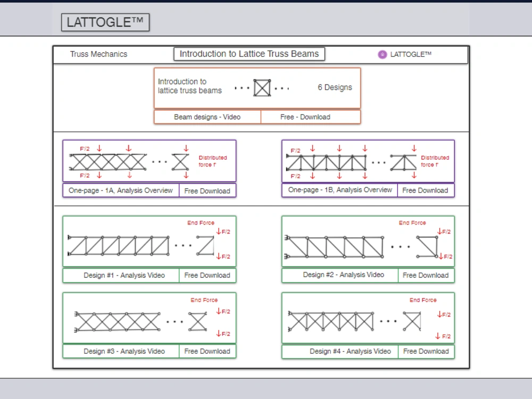
Task: Open Design #2 - Analysis Video
Action: pos(339,275)
